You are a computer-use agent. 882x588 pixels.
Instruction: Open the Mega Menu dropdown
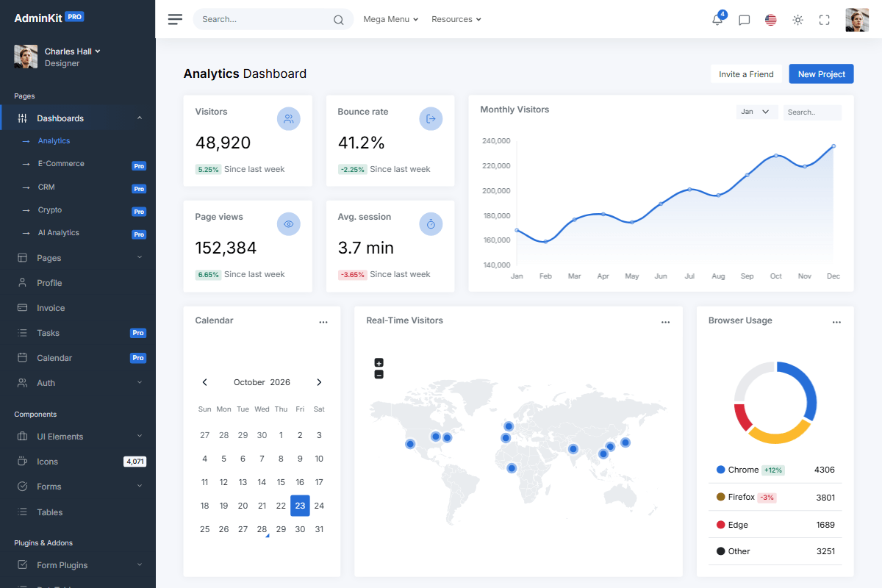coord(390,19)
